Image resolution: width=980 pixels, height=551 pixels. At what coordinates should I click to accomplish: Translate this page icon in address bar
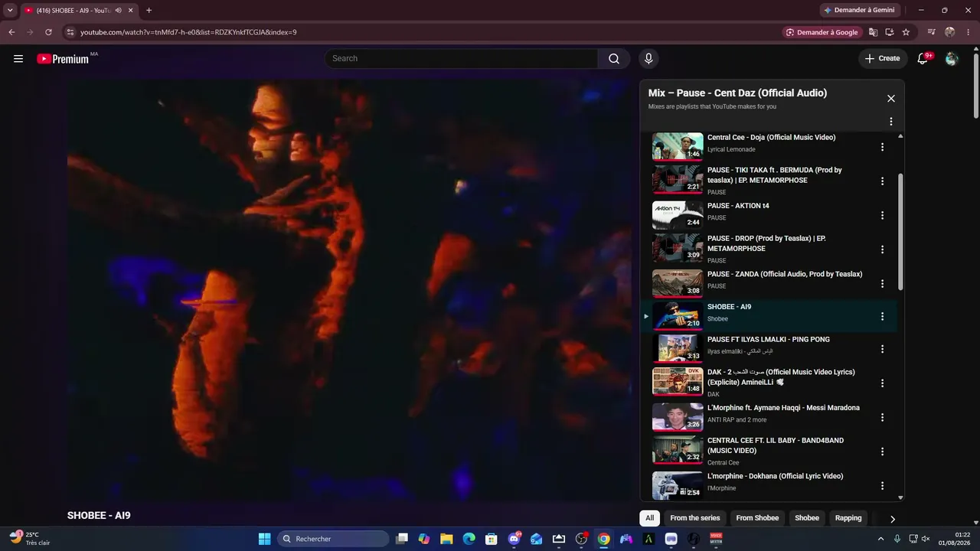click(x=873, y=32)
